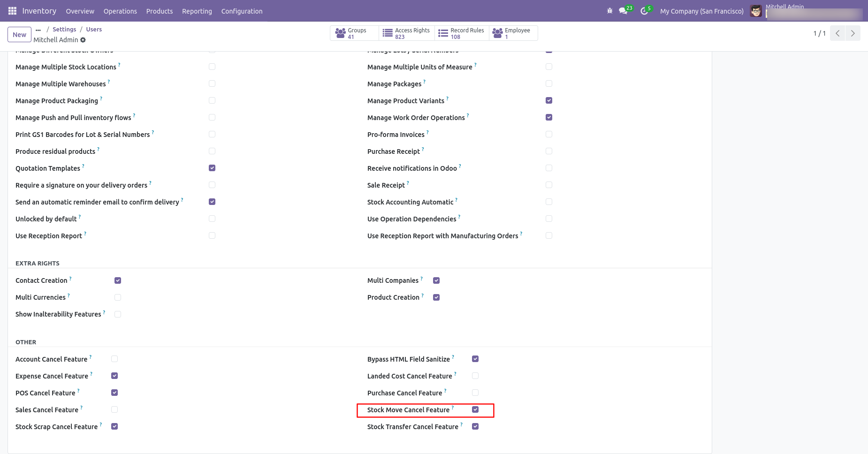Enable the Purchase Cancel Feature checkbox

[475, 393]
